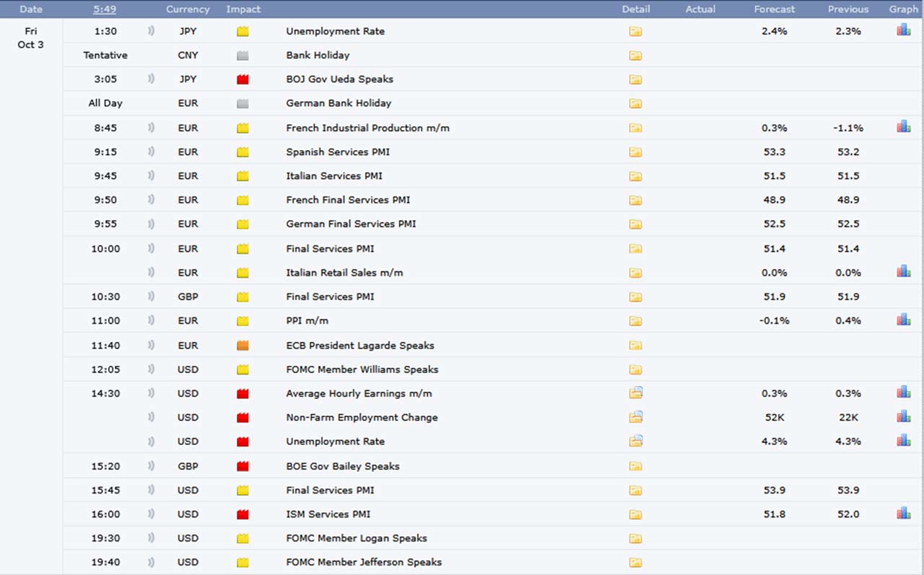This screenshot has width=924, height=575.
Task: Open detail folder for ISM Services PMI
Action: (x=635, y=514)
